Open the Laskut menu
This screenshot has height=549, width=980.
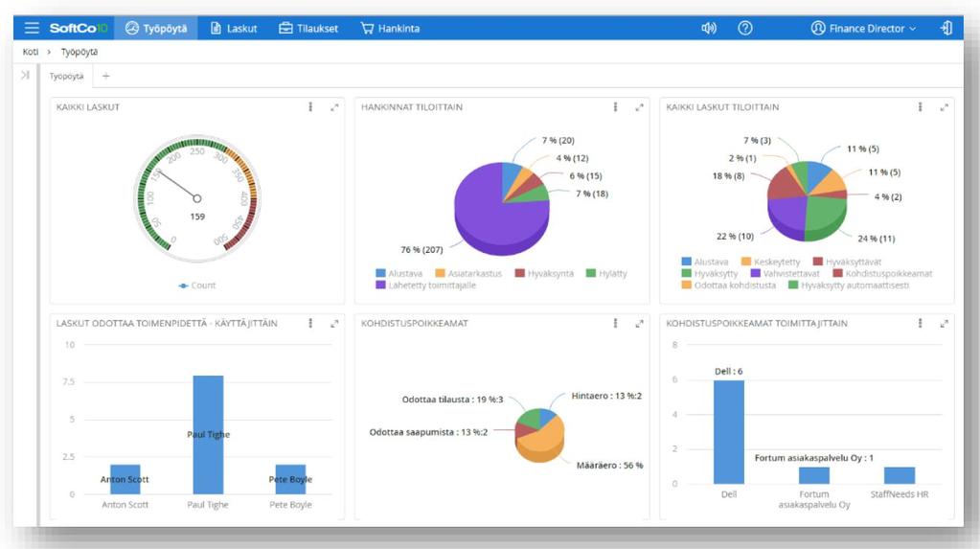234,28
